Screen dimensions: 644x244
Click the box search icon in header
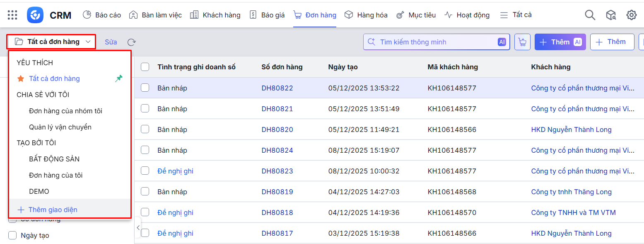[610, 15]
